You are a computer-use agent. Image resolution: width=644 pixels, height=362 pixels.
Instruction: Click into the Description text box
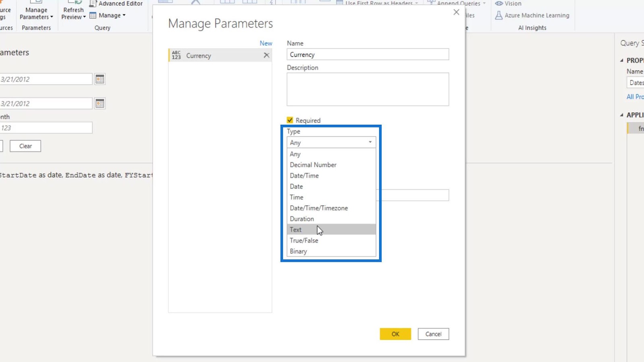pyautogui.click(x=368, y=89)
